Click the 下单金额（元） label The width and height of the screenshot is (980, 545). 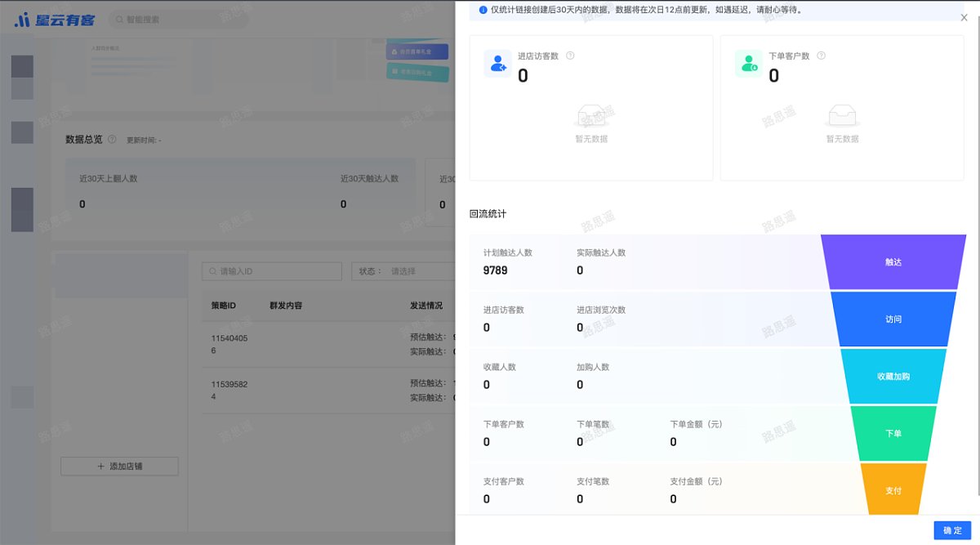pyautogui.click(x=697, y=425)
